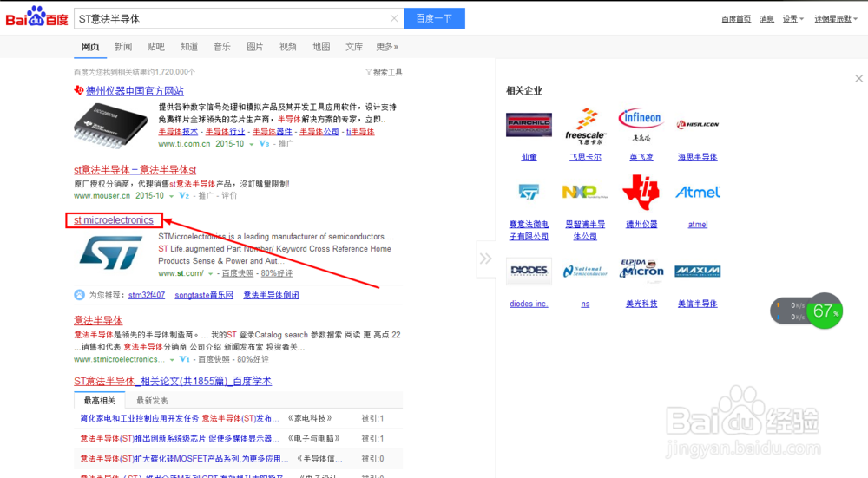Go to 百度首页 link
This screenshot has width=868, height=478.
tap(736, 19)
